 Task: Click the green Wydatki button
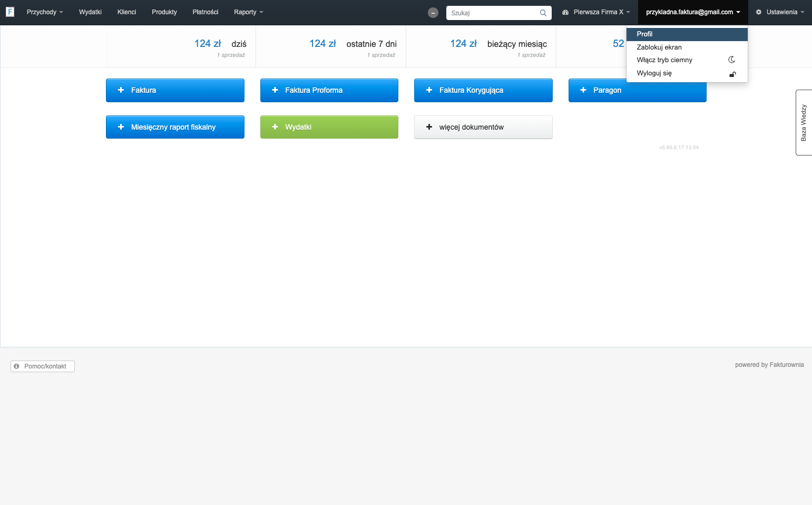point(329,127)
